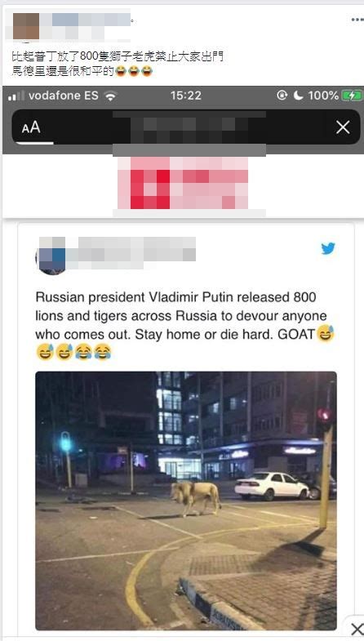Tap the battery indicator icon

352,96
